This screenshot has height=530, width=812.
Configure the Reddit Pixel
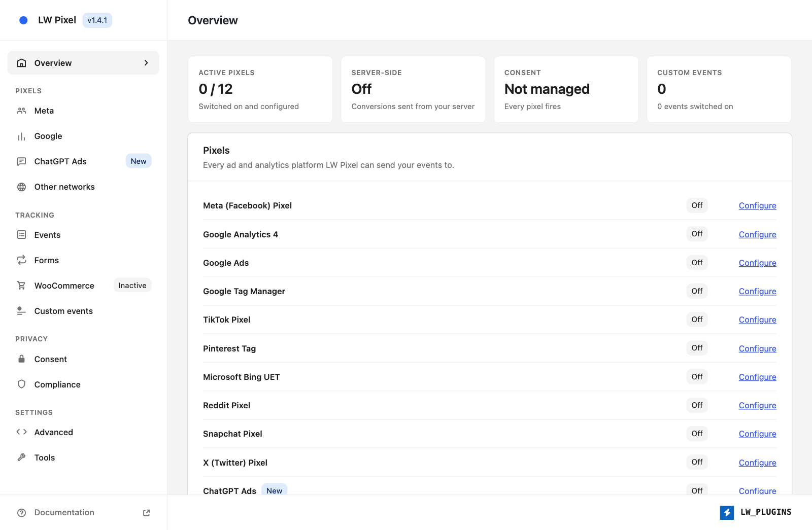pos(757,405)
